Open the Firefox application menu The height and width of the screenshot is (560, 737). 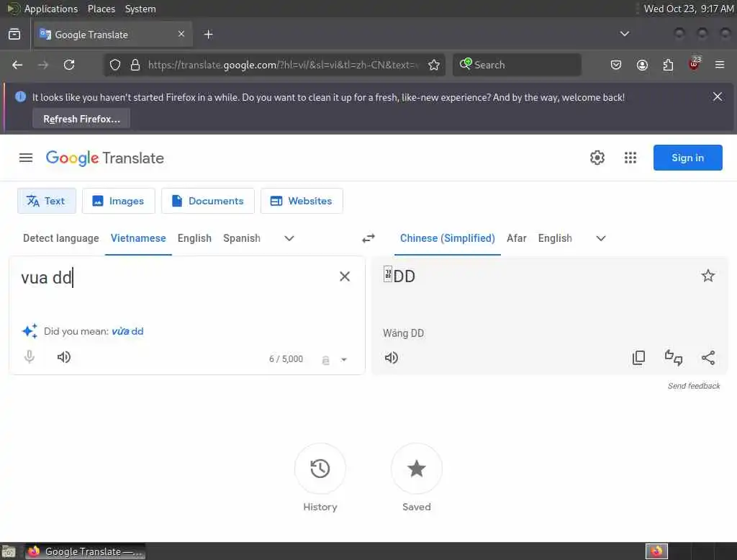(x=720, y=65)
